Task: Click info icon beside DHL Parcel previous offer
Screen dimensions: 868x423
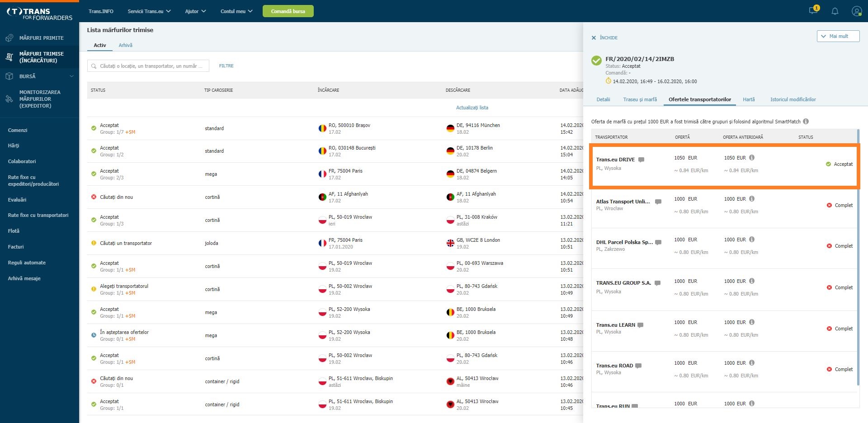Action: [x=752, y=240]
